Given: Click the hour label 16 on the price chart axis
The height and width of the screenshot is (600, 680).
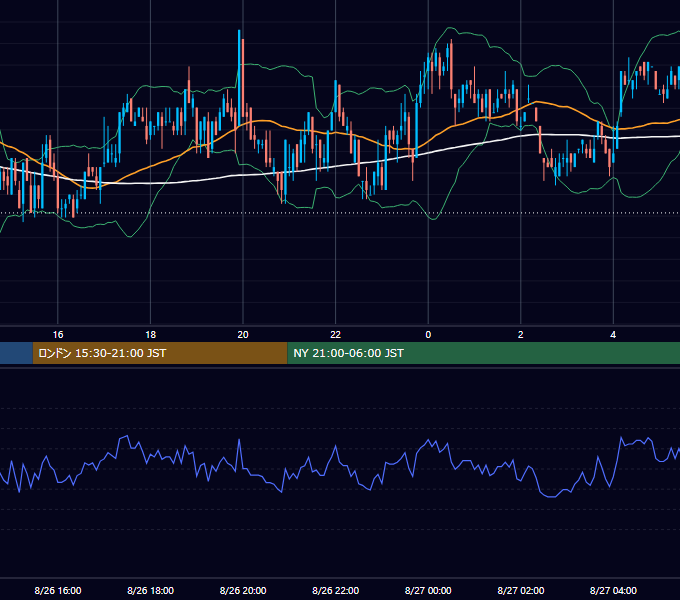Looking at the screenshot, I should [58, 335].
